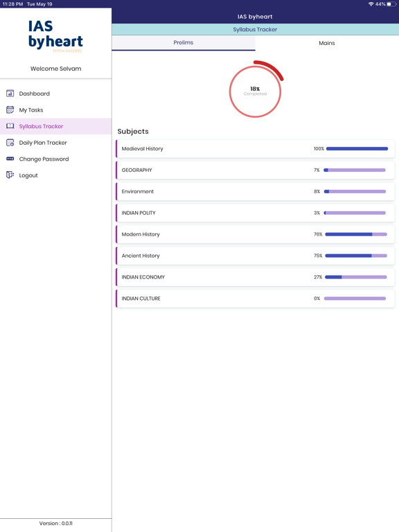
Task: Click the IAS byheart logo
Action: 55,36
